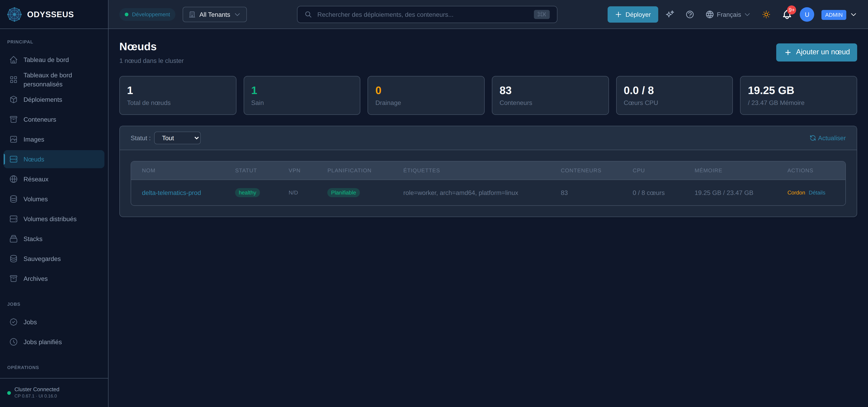Expand the ADMIN account menu chevron
This screenshot has height=407, width=868.
pyautogui.click(x=854, y=14)
